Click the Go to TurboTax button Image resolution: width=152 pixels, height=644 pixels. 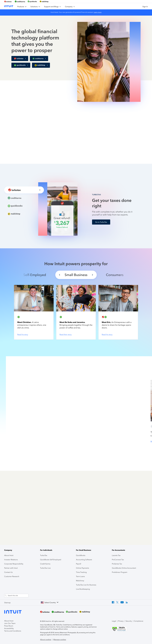(x=101, y=222)
